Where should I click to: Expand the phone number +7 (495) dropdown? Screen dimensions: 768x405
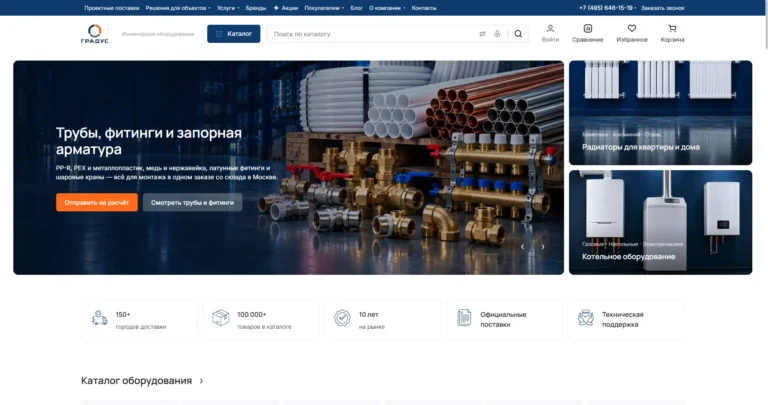point(607,8)
